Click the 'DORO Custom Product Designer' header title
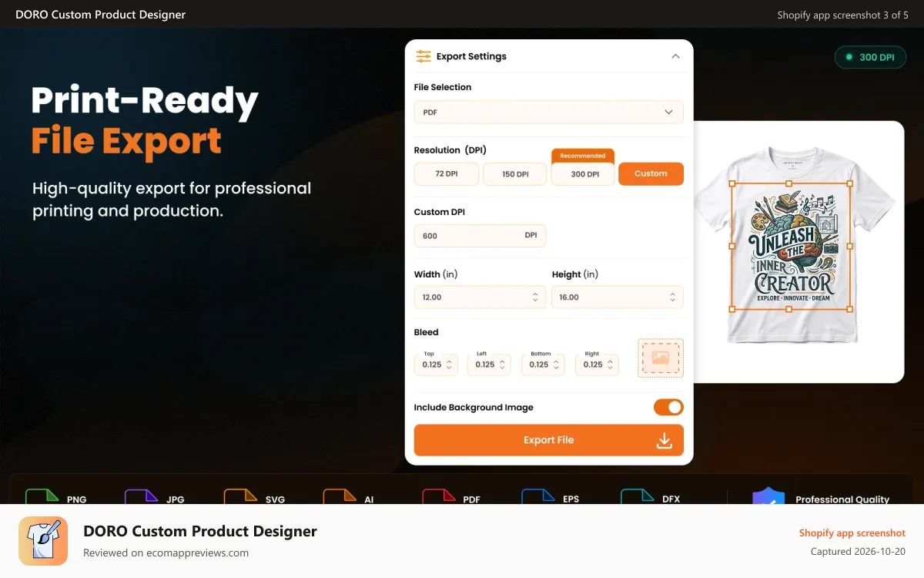Screen dimensions: 924x578 [x=100, y=15]
